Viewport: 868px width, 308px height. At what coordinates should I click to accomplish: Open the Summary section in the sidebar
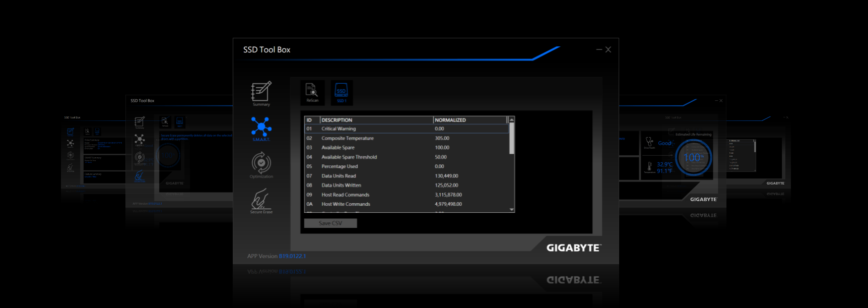[261, 93]
